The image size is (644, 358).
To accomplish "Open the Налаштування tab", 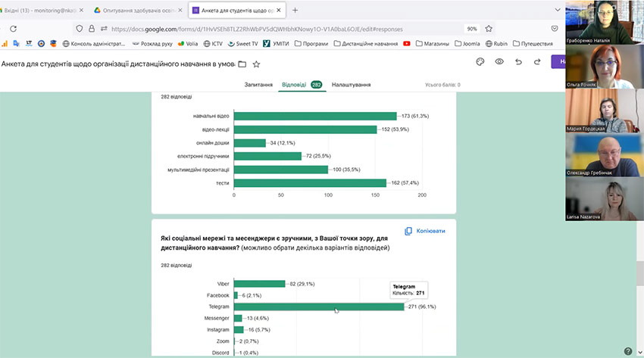I will pos(351,85).
